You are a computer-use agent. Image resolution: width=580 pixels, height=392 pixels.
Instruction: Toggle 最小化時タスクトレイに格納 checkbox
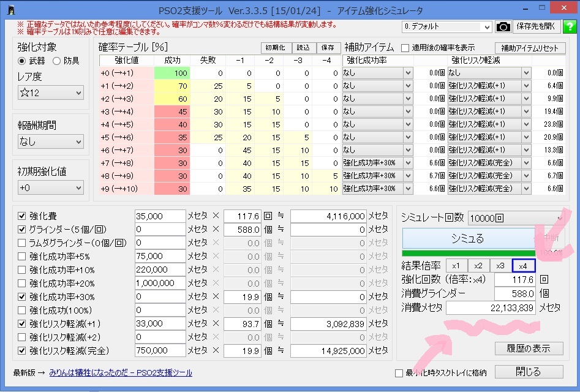coord(399,373)
